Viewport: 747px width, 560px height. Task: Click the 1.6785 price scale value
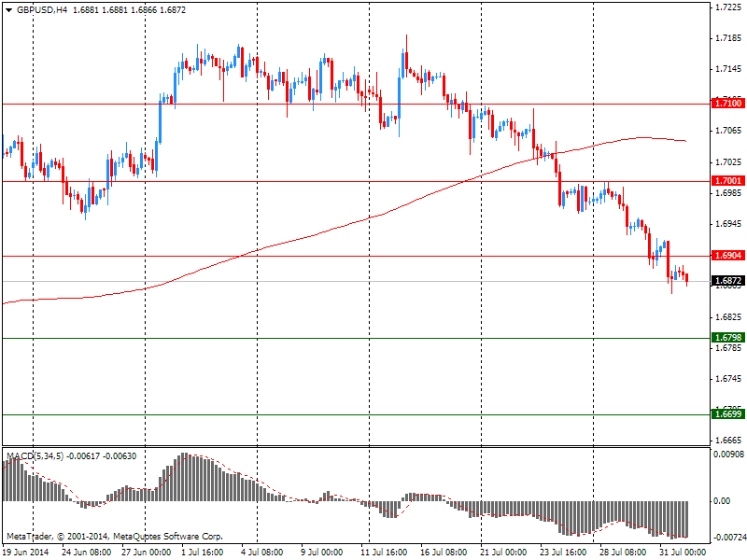point(729,348)
